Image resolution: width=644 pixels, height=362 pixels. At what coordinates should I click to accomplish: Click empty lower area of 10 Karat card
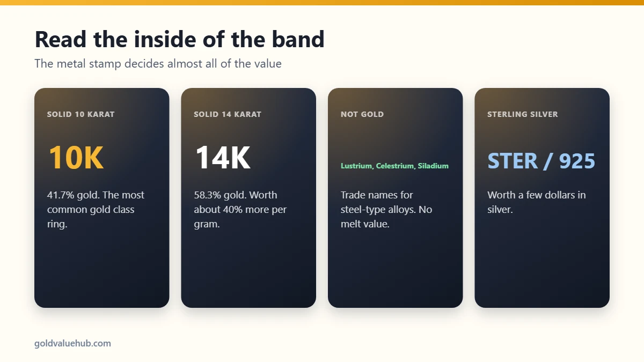tap(101, 271)
